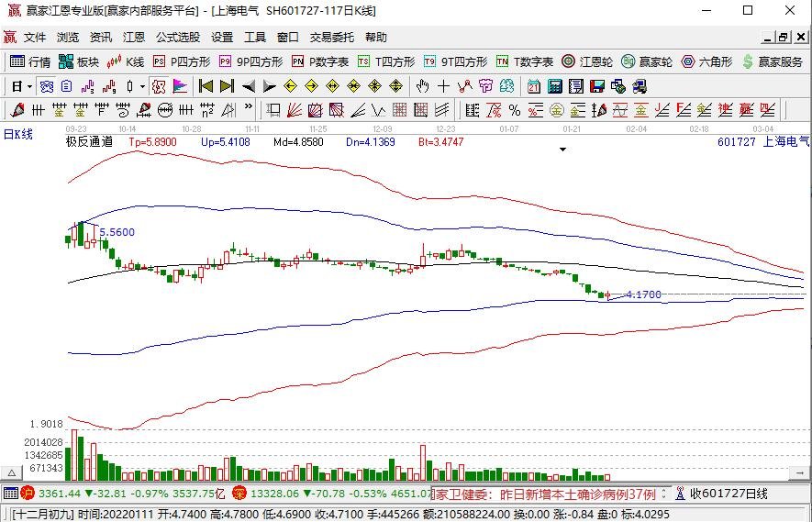Select the red pencil drawing tool

[17, 110]
